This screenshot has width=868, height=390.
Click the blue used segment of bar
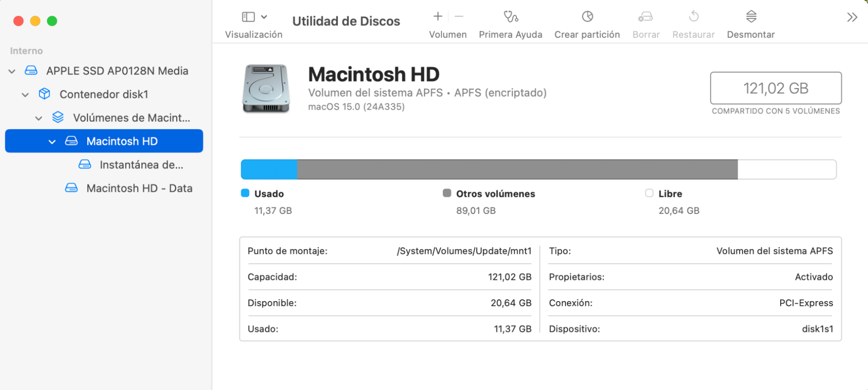[x=269, y=169]
